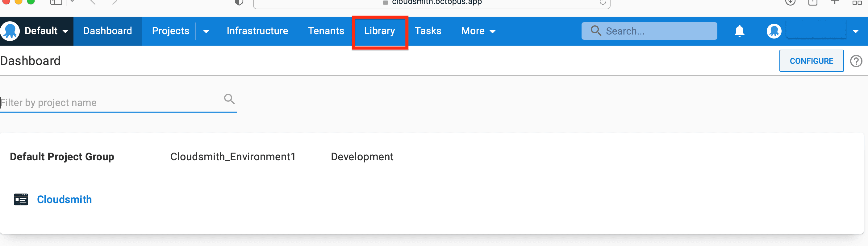Go to the Library tab
This screenshot has width=868, height=246.
point(379,31)
